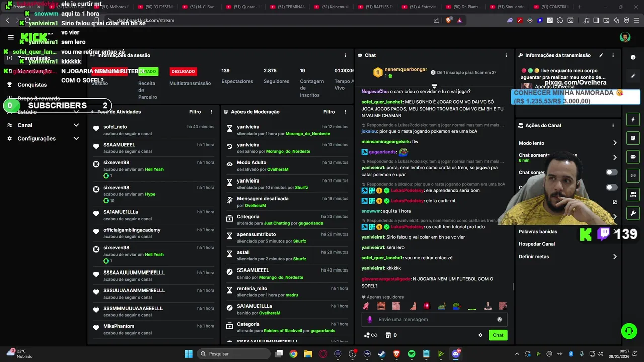Viewport: 644px width, 362px height.
Task: Click Filtro in Feed de Atividades
Action: pos(195,112)
